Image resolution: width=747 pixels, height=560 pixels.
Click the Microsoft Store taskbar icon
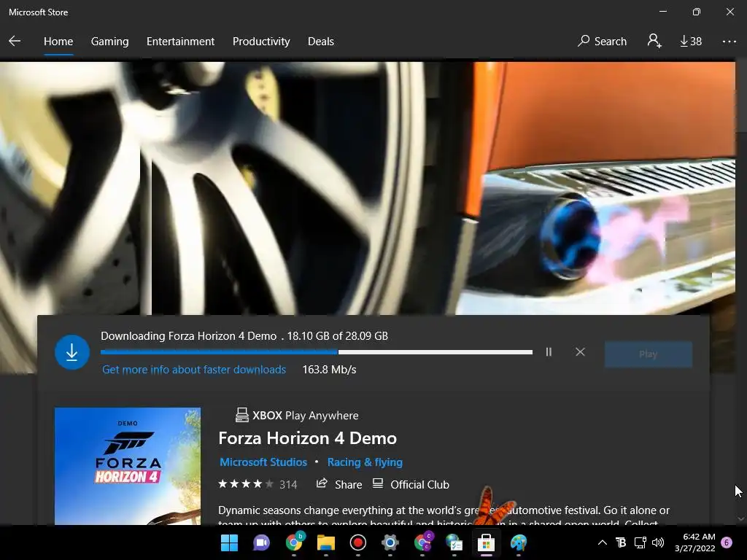(486, 542)
